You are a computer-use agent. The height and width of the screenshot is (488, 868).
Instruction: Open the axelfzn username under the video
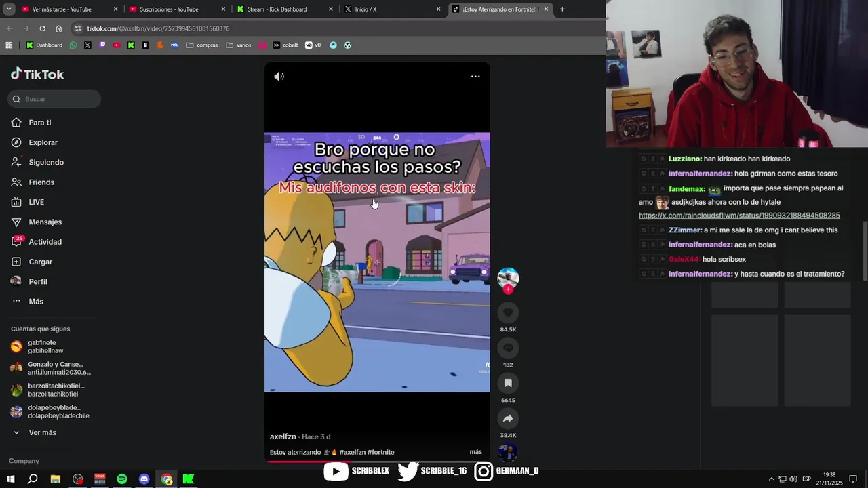[283, 436]
